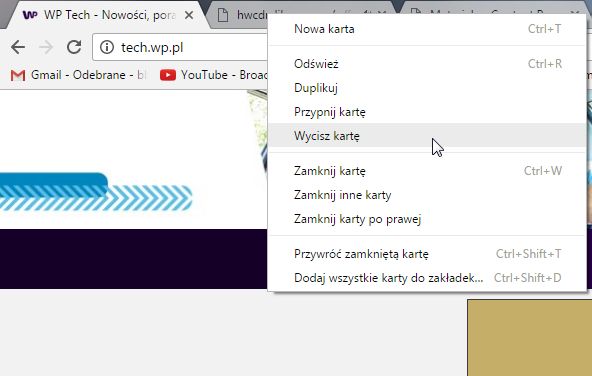Open site info icon in address bar

click(x=107, y=47)
